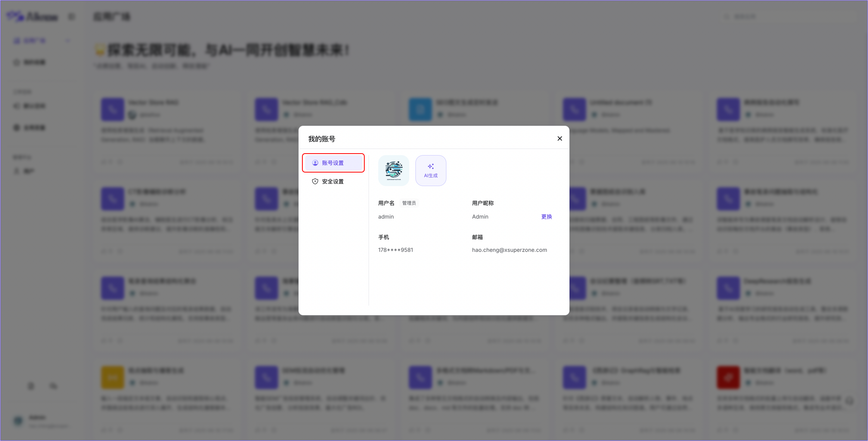Screen dimensions: 868x441
Task: Click the 更换 link beside nickname Admin
Action: point(546,217)
